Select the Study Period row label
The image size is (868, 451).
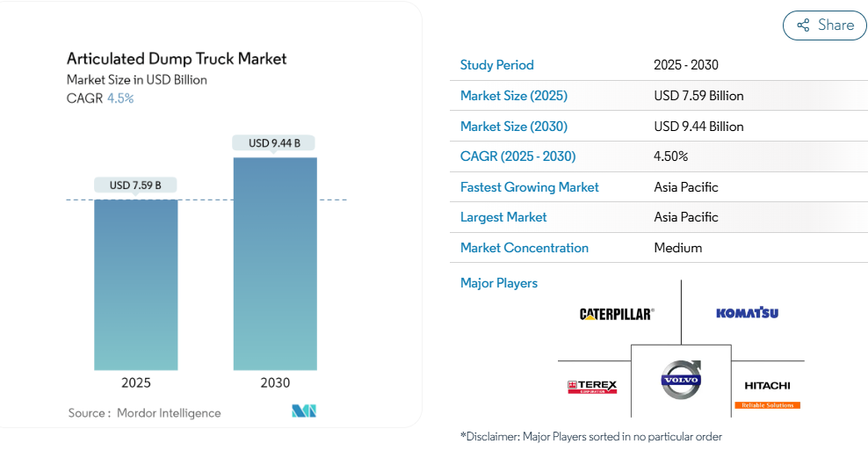(496, 65)
